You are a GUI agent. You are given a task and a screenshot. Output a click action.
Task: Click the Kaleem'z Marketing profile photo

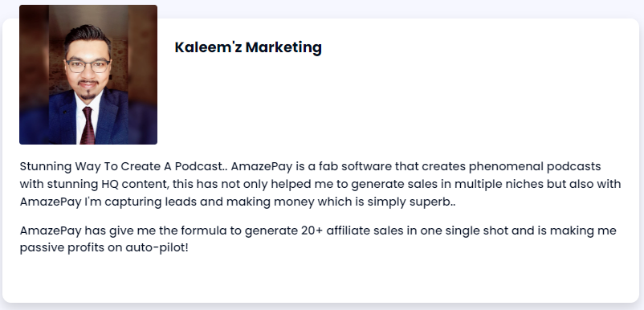[x=88, y=75]
